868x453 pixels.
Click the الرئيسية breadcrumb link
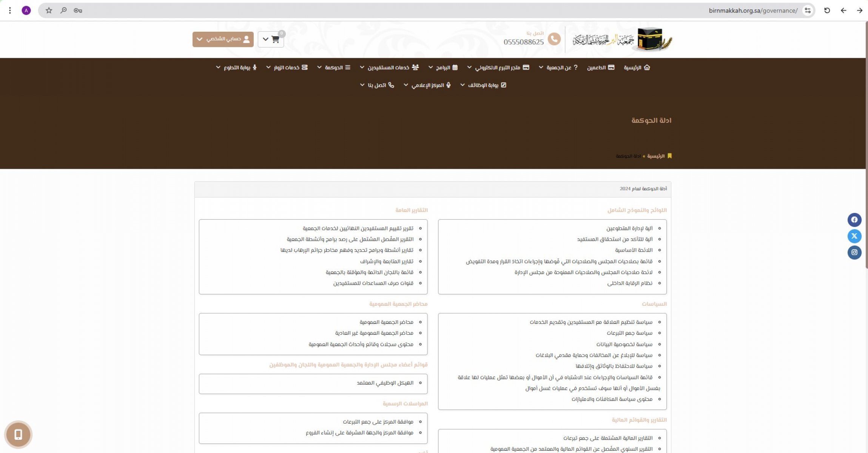pos(656,156)
